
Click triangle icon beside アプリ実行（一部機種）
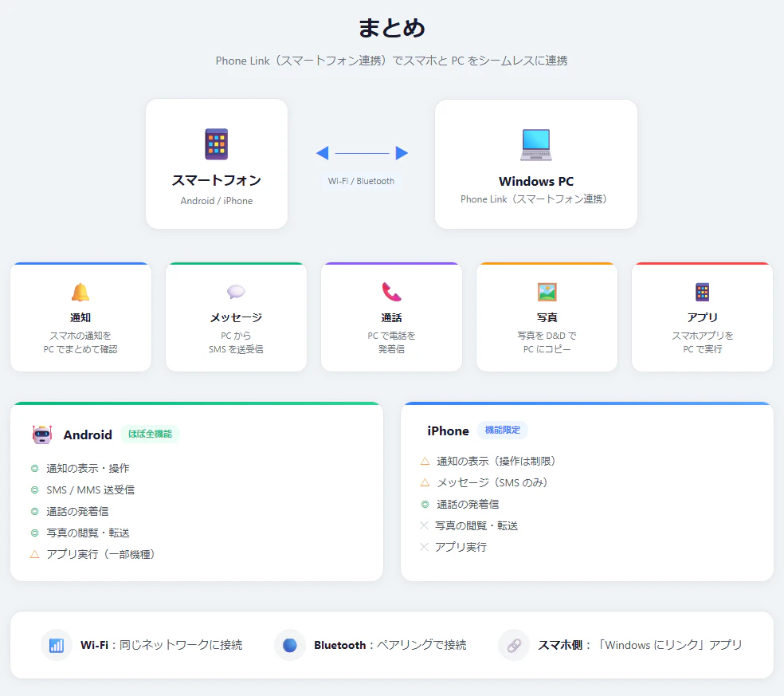click(34, 554)
